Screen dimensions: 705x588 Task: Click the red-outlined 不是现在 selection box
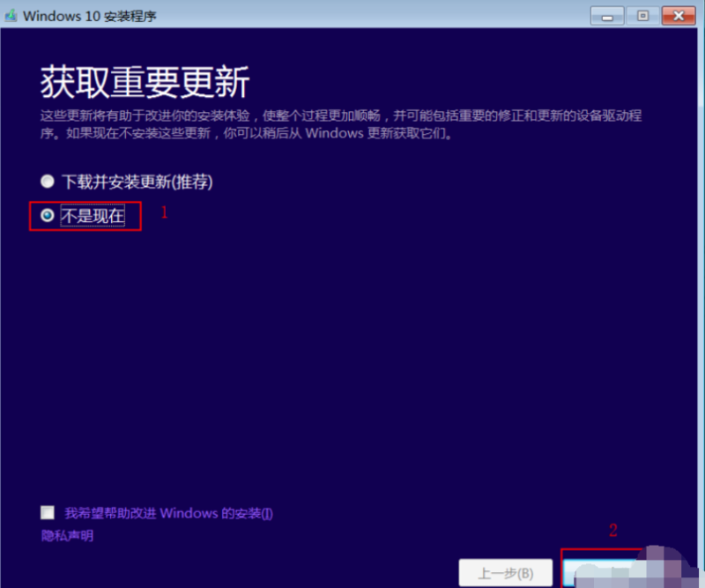coord(85,215)
